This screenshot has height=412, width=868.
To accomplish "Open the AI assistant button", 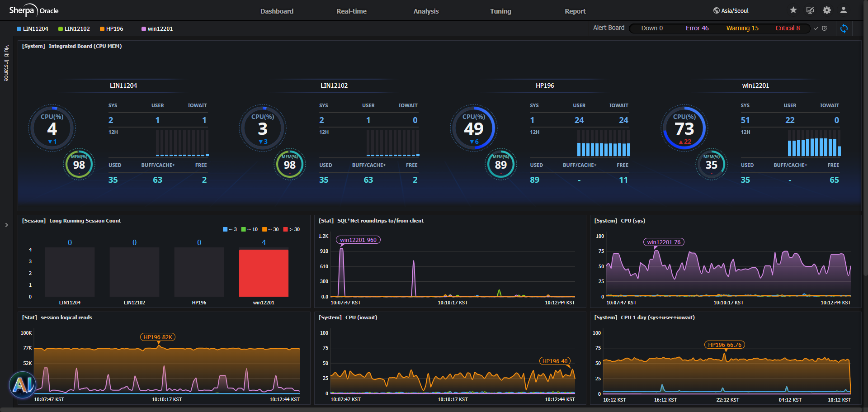I will point(23,384).
